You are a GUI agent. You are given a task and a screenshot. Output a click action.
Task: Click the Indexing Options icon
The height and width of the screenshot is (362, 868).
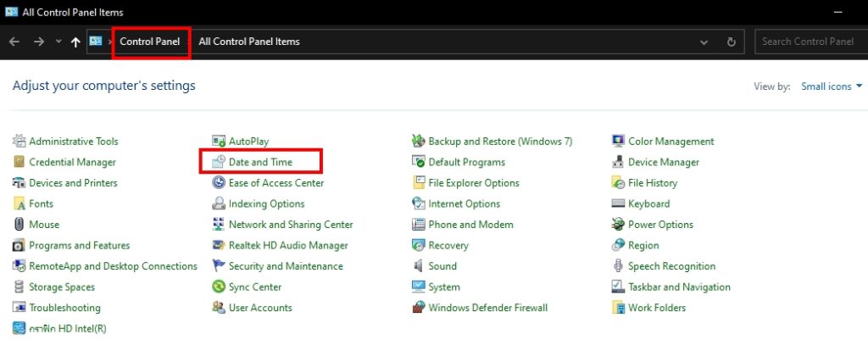click(220, 203)
